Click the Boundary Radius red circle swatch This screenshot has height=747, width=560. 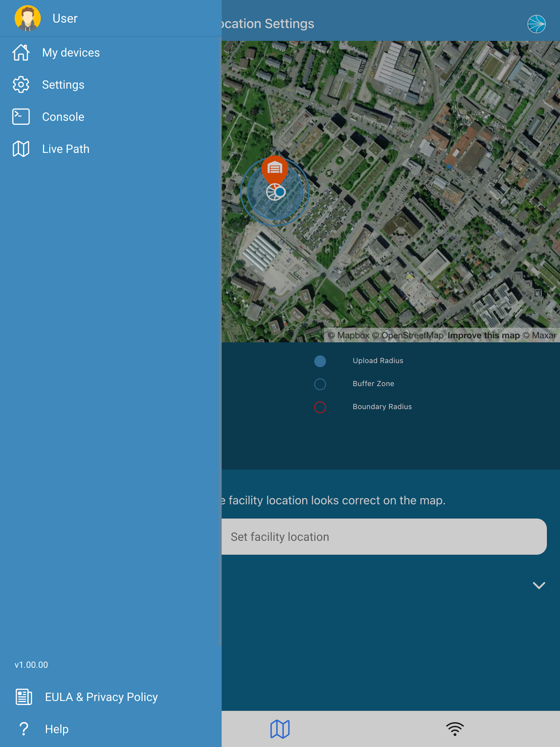(x=320, y=407)
